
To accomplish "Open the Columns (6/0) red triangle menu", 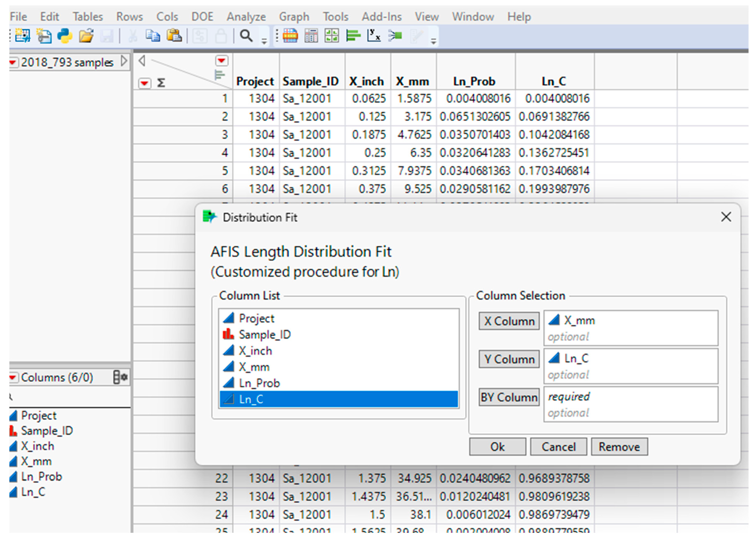I will pyautogui.click(x=13, y=377).
